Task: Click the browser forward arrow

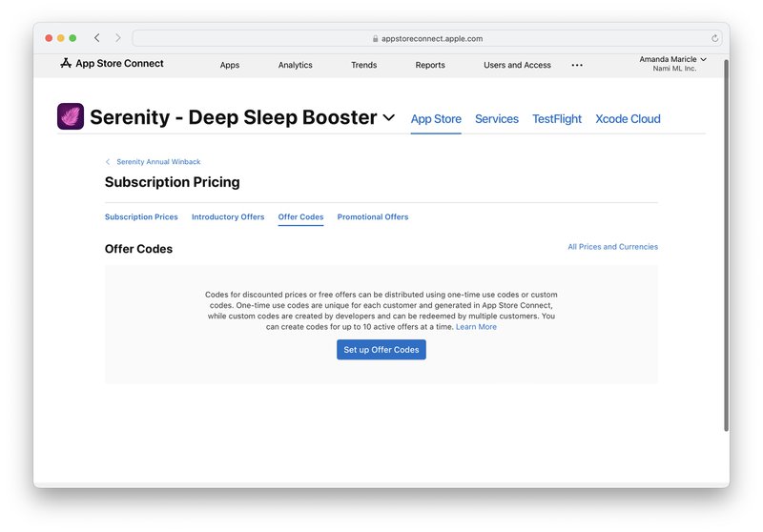Action: 117,38
